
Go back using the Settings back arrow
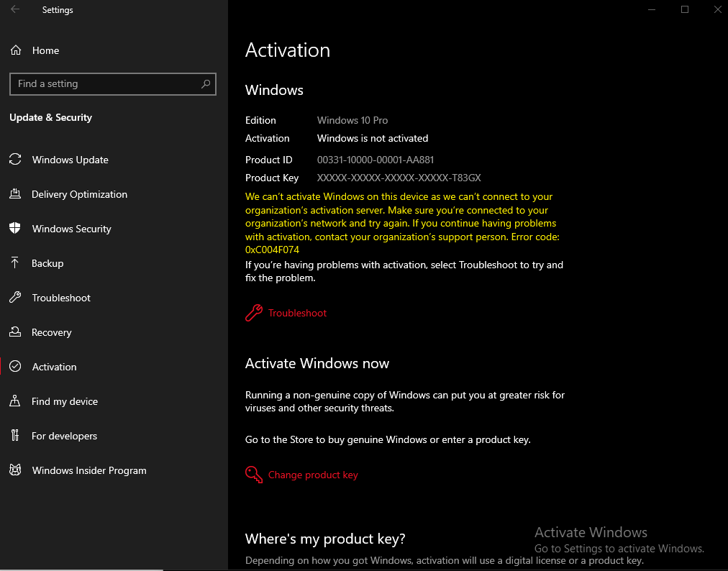coord(15,10)
